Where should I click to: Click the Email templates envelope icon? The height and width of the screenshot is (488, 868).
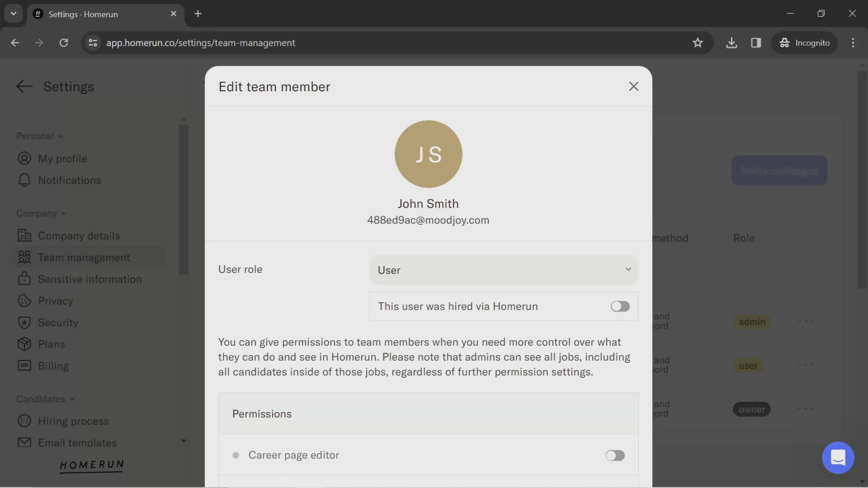click(x=24, y=442)
